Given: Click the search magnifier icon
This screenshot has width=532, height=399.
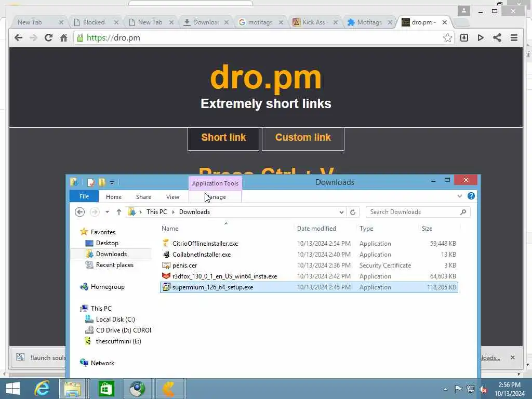Looking at the screenshot, I should coord(463,212).
